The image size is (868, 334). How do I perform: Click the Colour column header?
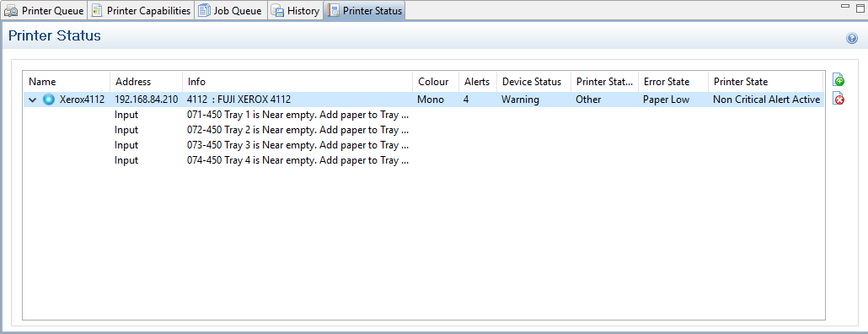437,82
